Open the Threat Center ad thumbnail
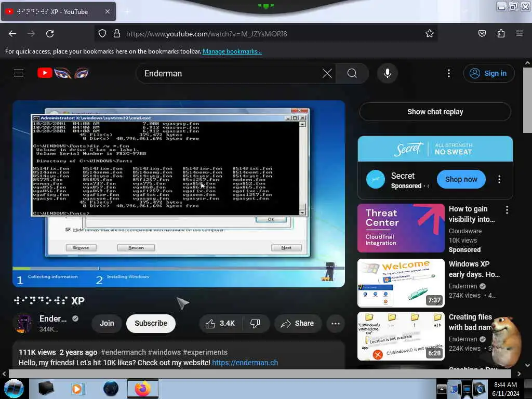532x399 pixels. (401, 228)
